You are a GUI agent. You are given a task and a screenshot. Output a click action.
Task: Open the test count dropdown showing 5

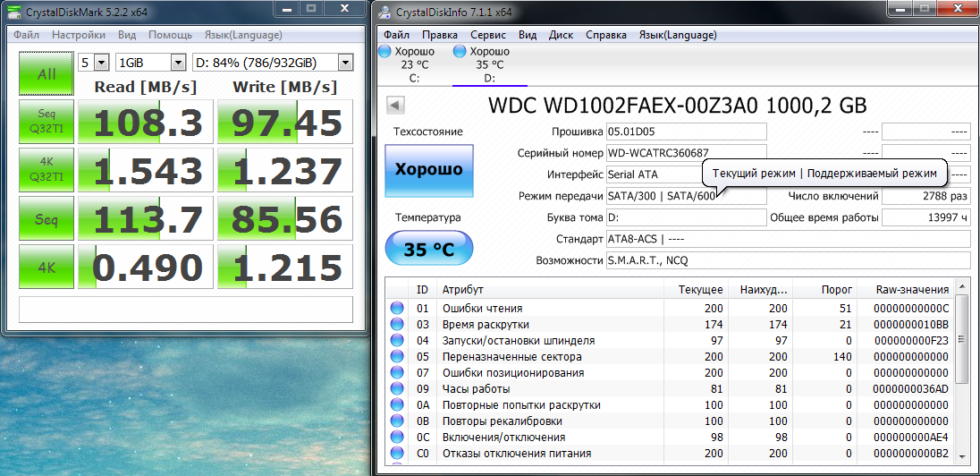95,63
